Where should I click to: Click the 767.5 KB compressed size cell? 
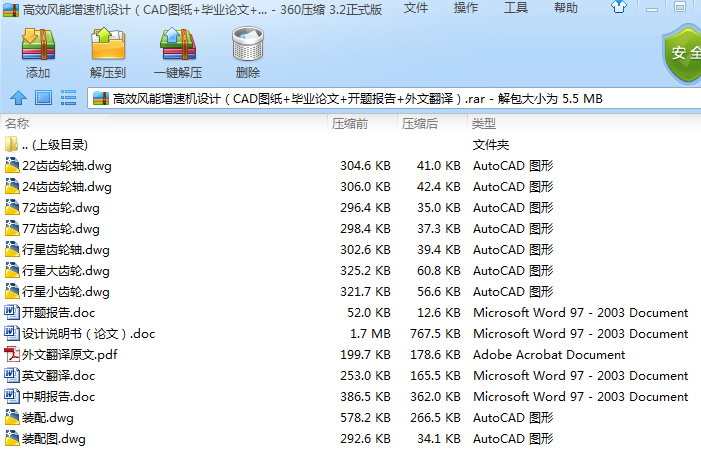435,333
